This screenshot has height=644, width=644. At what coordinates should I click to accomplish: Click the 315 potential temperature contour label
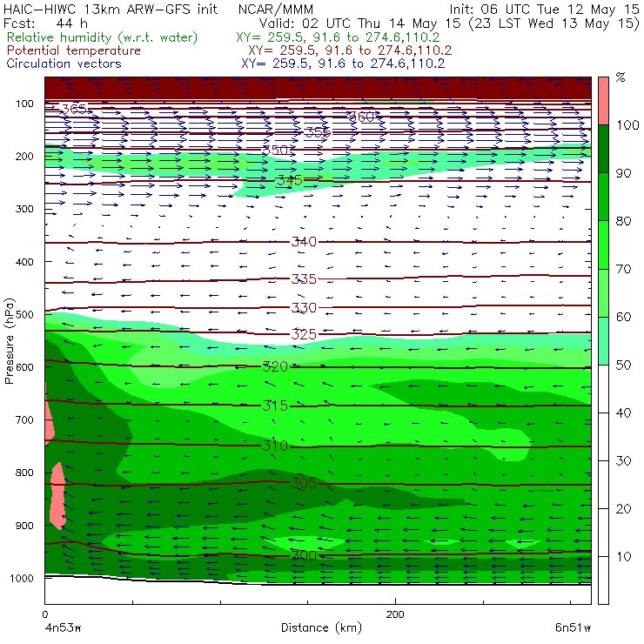click(x=275, y=406)
